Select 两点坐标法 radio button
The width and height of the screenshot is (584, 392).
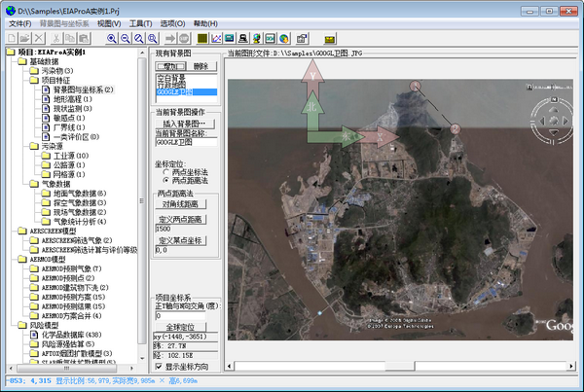[x=164, y=170]
